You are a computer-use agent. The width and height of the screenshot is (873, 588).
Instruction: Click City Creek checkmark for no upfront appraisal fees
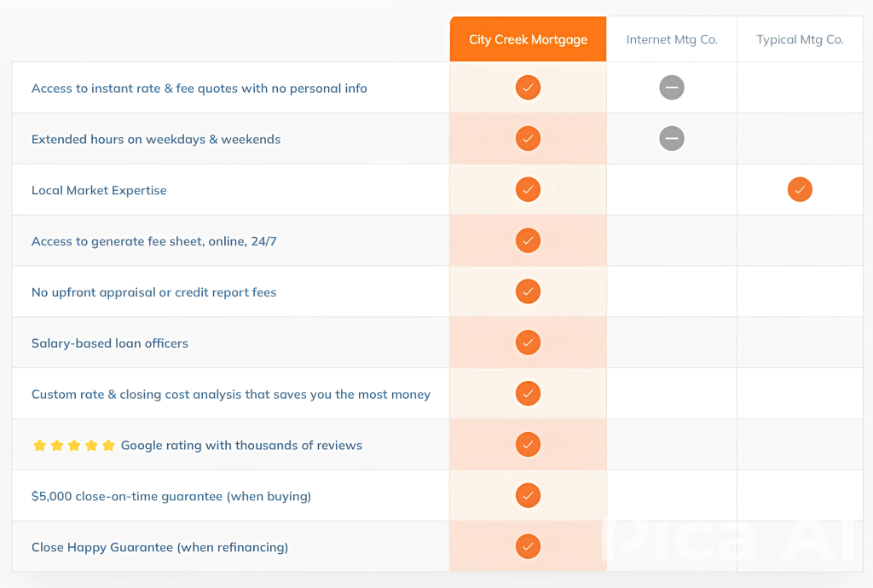click(x=528, y=292)
